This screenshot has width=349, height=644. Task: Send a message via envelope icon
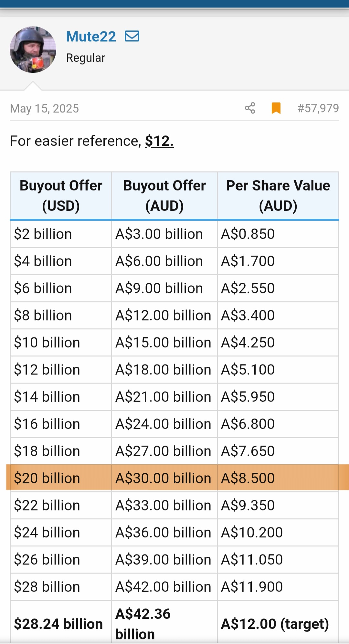coord(132,36)
